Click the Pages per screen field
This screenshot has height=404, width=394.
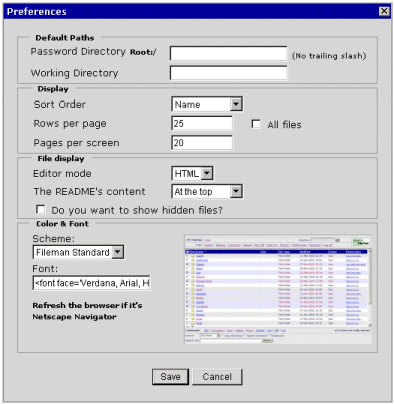tap(202, 143)
